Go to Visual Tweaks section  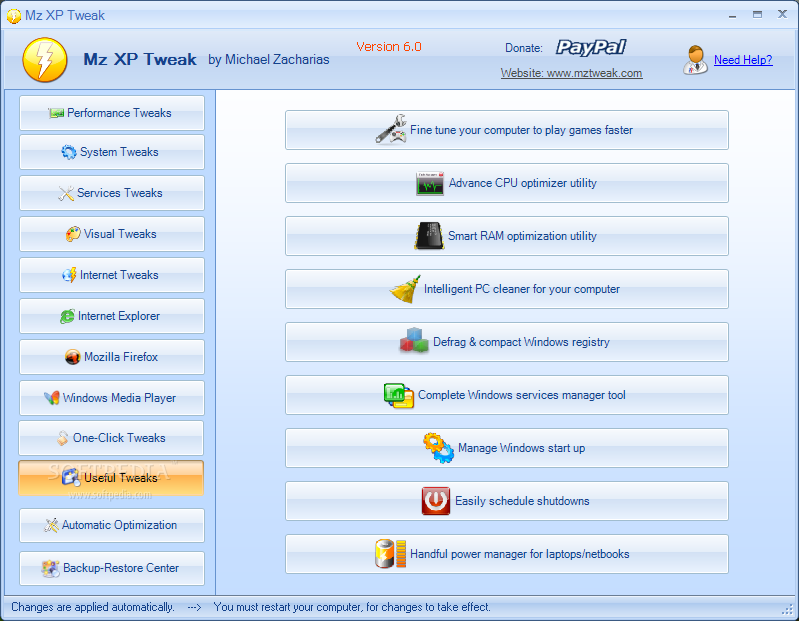[x=112, y=234]
